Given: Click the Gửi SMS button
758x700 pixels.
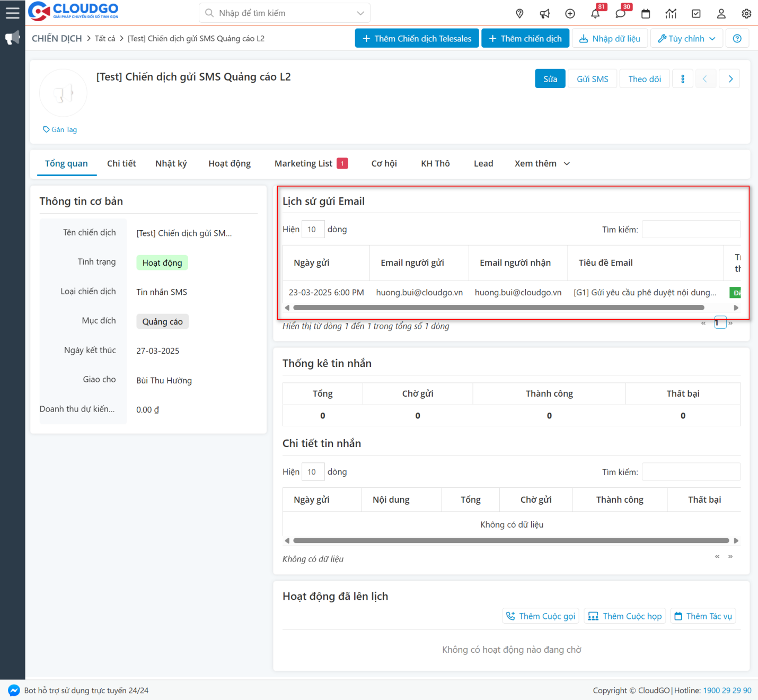Looking at the screenshot, I should [x=592, y=79].
